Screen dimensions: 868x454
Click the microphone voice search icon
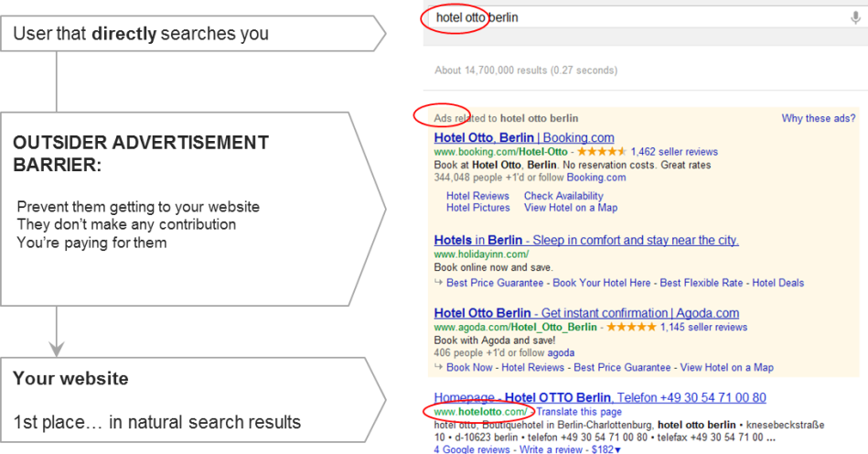click(855, 17)
